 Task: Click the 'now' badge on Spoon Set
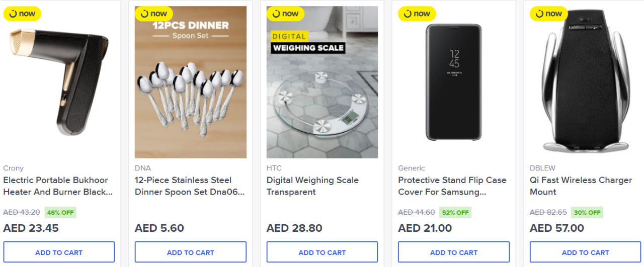pyautogui.click(x=153, y=14)
